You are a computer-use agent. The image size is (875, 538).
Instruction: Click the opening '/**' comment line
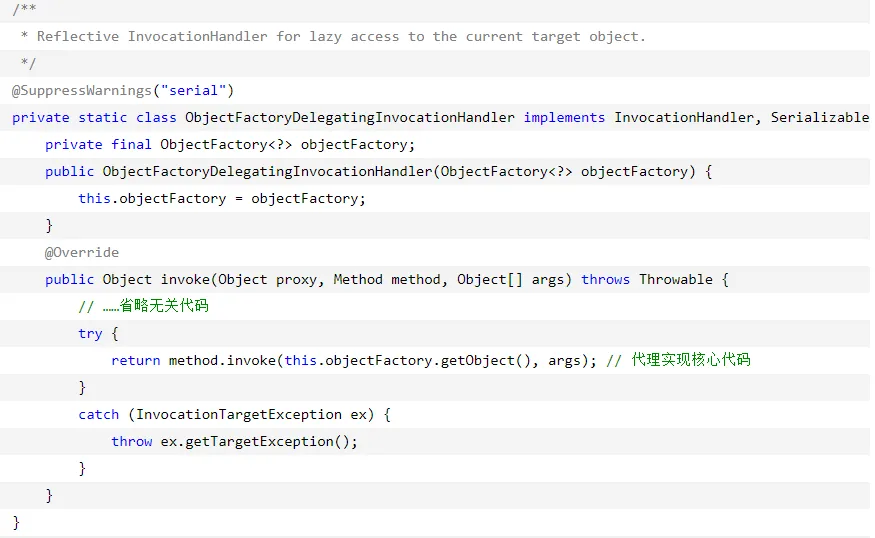25,9
